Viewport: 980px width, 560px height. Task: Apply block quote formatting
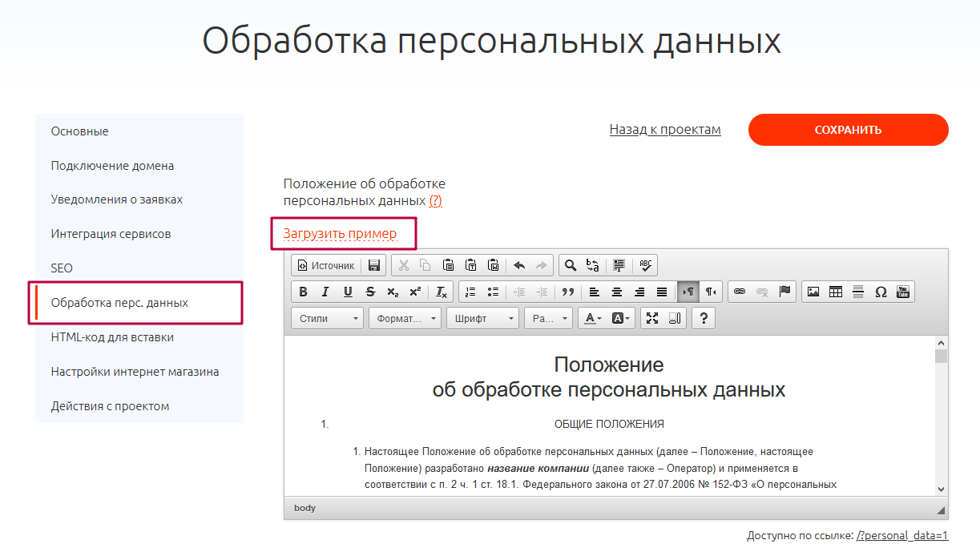pos(568,292)
